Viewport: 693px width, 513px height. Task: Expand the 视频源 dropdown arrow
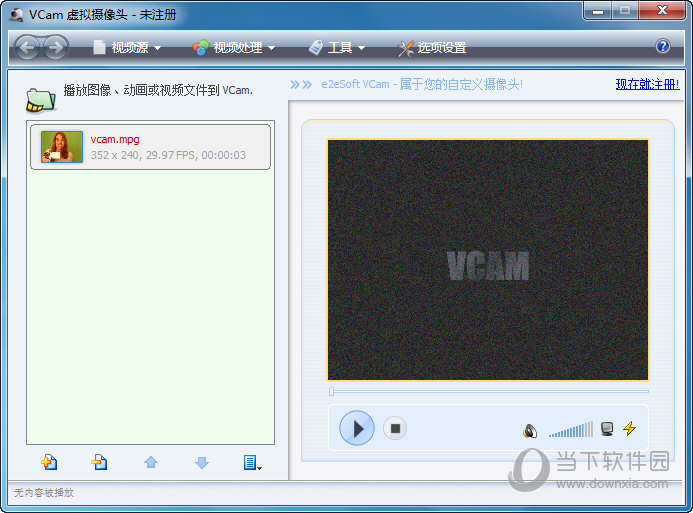pos(157,48)
